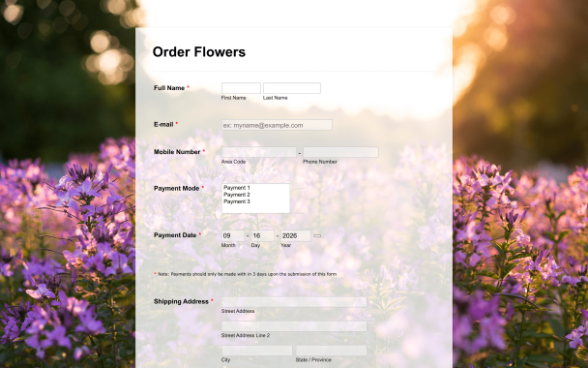Click the Year sublabel

click(285, 245)
